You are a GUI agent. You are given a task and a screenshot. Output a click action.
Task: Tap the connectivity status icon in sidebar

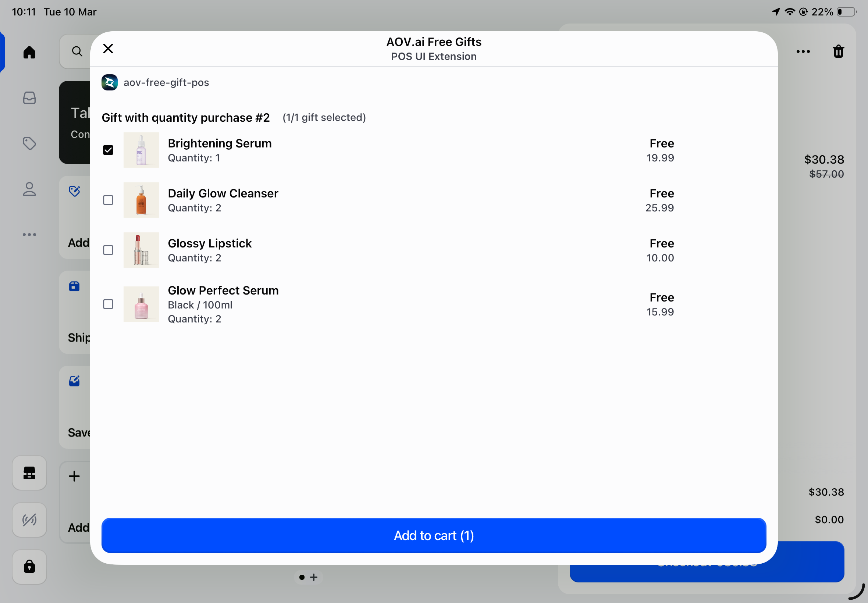pyautogui.click(x=29, y=520)
